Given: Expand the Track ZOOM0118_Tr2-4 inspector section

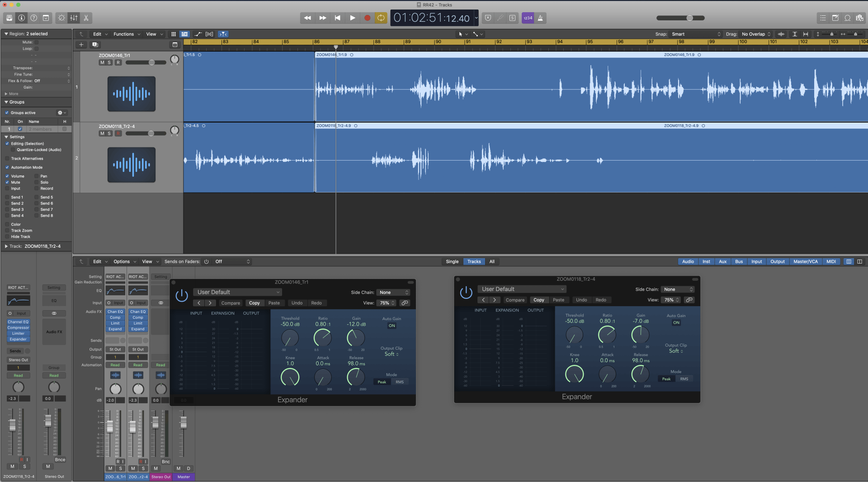Looking at the screenshot, I should [x=6, y=246].
